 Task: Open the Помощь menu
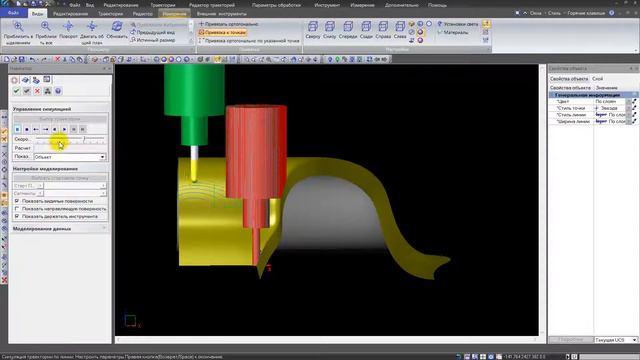(x=437, y=5)
